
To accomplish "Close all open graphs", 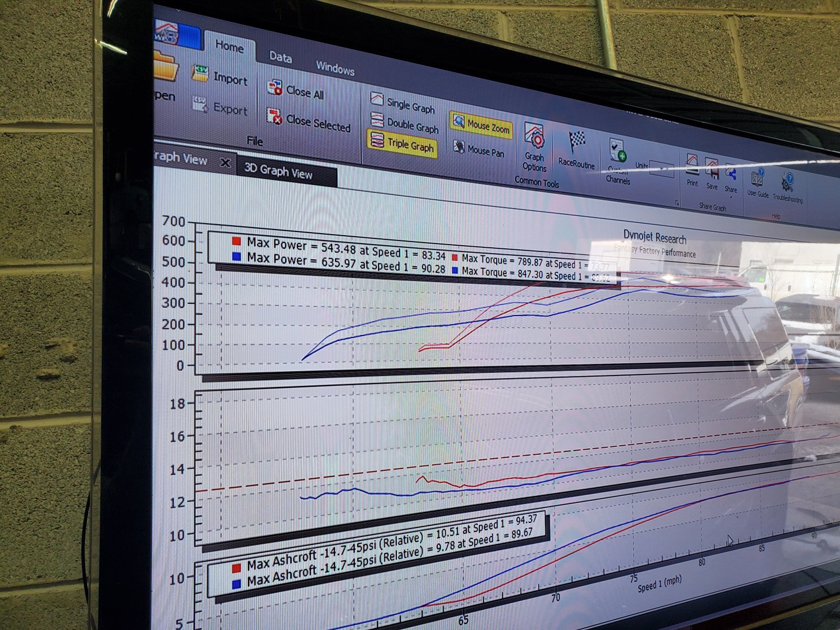I will [296, 90].
